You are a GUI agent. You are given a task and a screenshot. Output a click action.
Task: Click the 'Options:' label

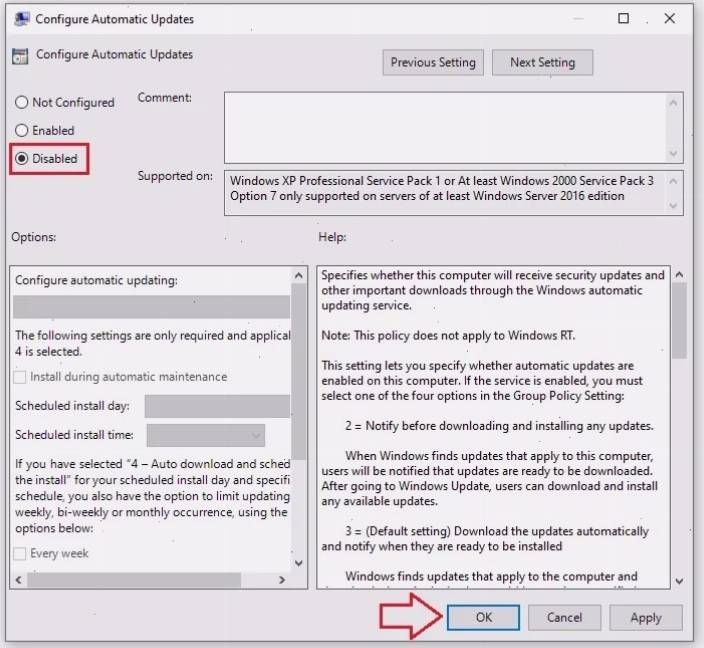(34, 237)
